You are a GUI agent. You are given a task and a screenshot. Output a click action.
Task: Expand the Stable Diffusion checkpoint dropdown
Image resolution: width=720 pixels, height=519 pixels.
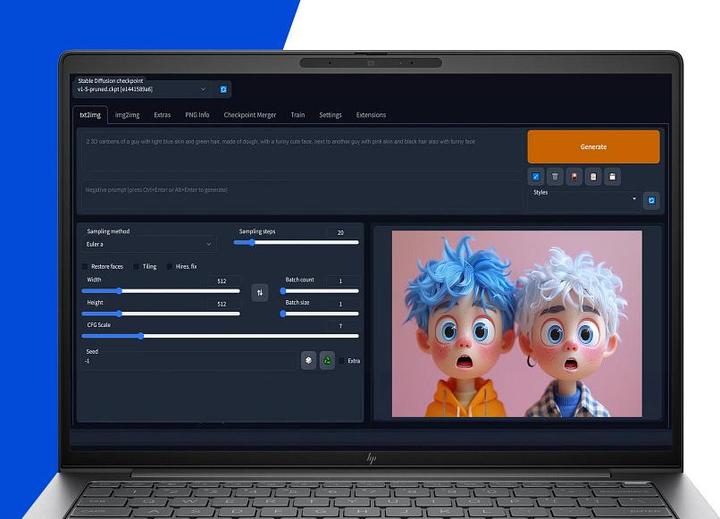click(142, 89)
